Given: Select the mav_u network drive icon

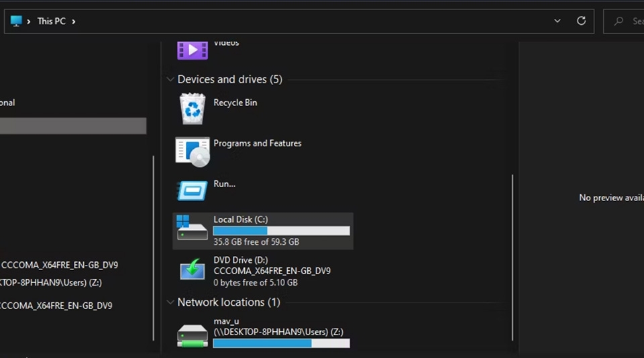Looking at the screenshot, I should click(193, 336).
